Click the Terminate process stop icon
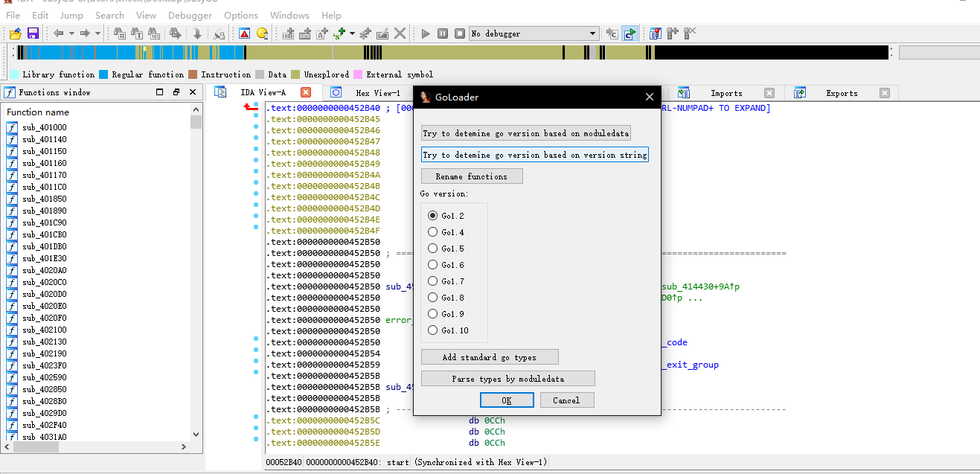The width and height of the screenshot is (980, 474). click(x=460, y=33)
